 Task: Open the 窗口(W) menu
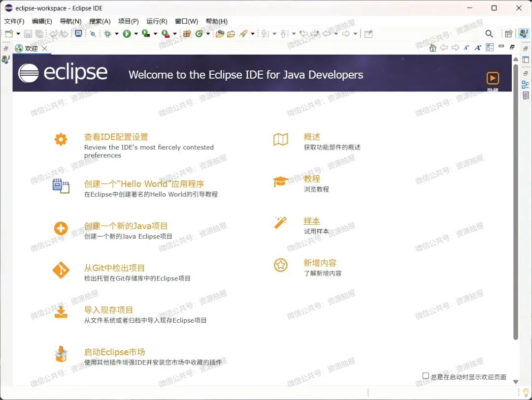point(186,21)
